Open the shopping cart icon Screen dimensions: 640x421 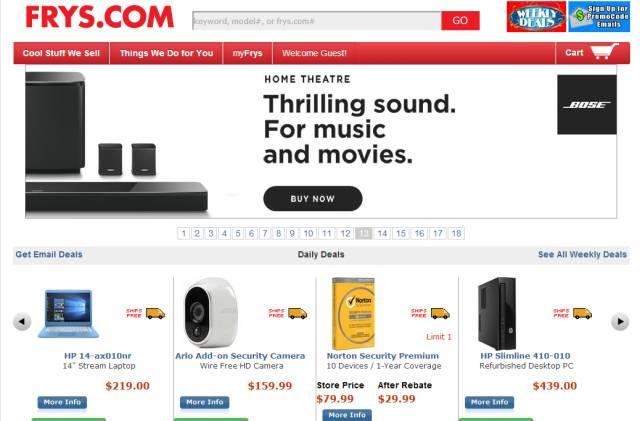click(x=604, y=51)
